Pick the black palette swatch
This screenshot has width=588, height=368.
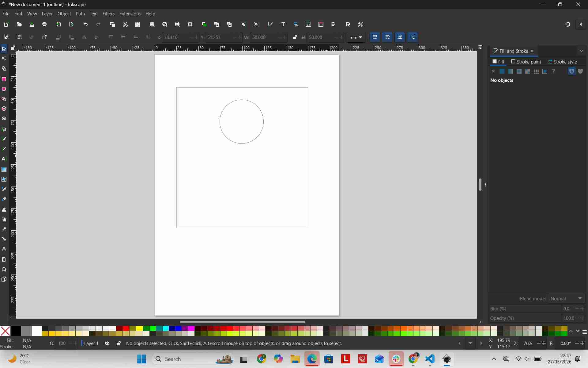coord(16,331)
